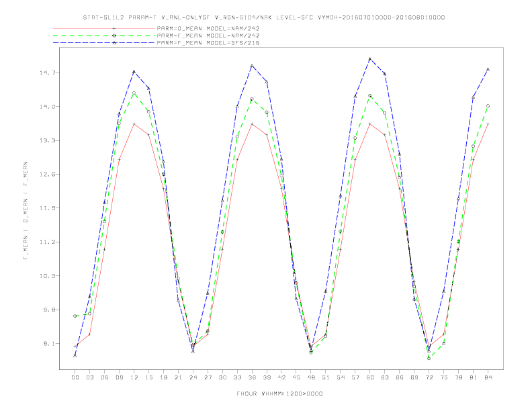
Task: Click blue GFS triangle marker at hour 60 peak
Action: click(370, 58)
